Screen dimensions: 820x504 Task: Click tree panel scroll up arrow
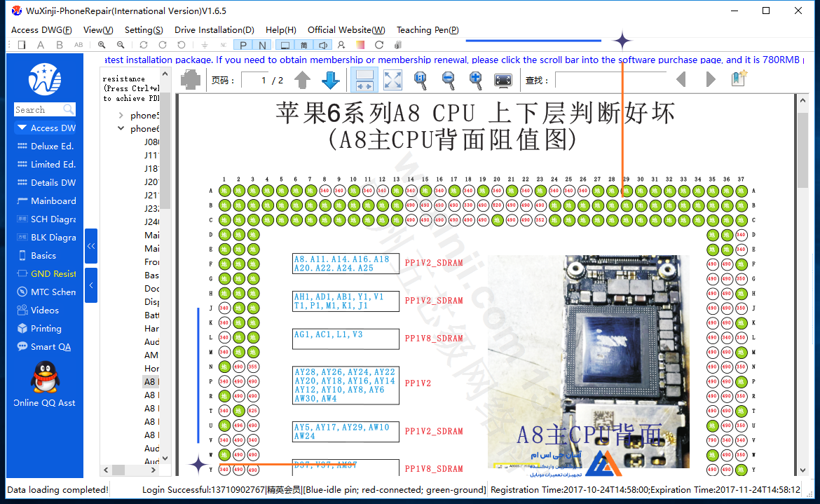(x=165, y=74)
